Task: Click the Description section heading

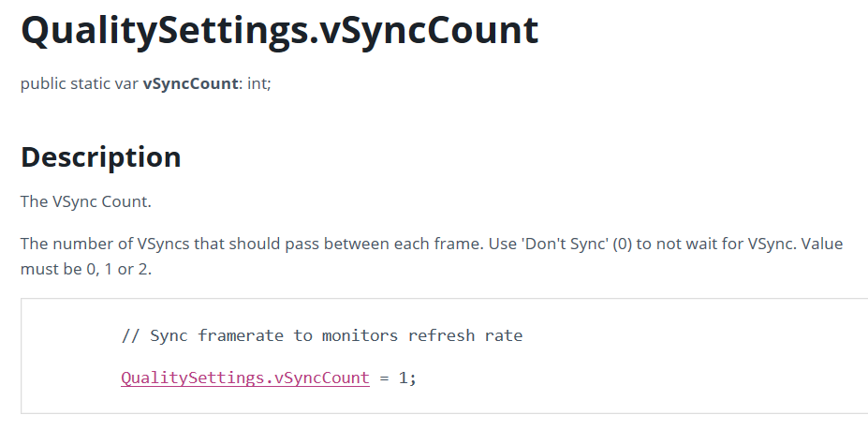Action: [x=101, y=156]
